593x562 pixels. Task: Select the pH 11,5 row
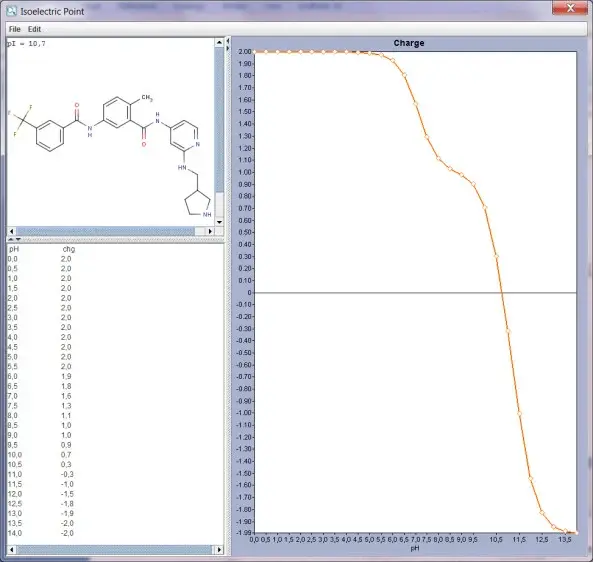(x=115, y=484)
